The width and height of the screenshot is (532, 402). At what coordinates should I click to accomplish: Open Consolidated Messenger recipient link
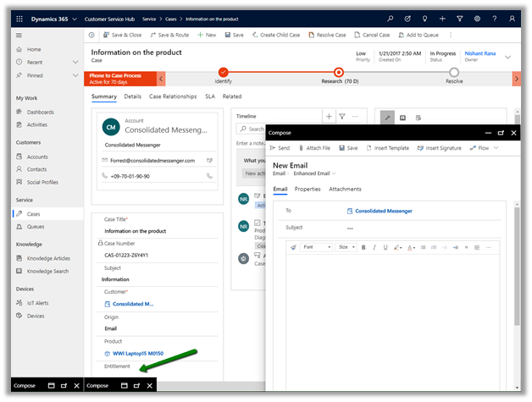coord(385,210)
